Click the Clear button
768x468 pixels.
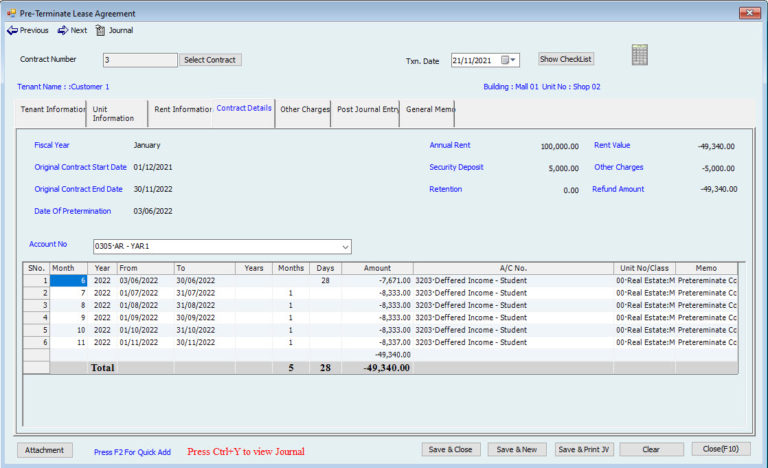click(x=651, y=450)
